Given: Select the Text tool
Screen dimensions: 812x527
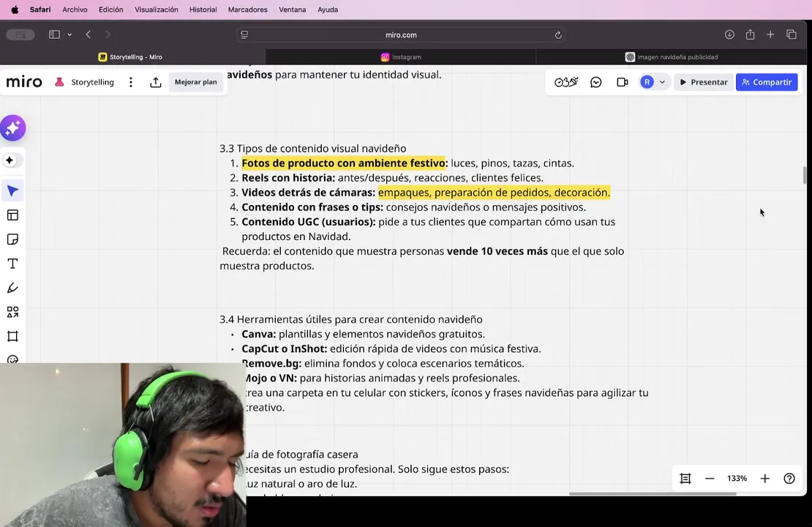Looking at the screenshot, I should point(13,263).
